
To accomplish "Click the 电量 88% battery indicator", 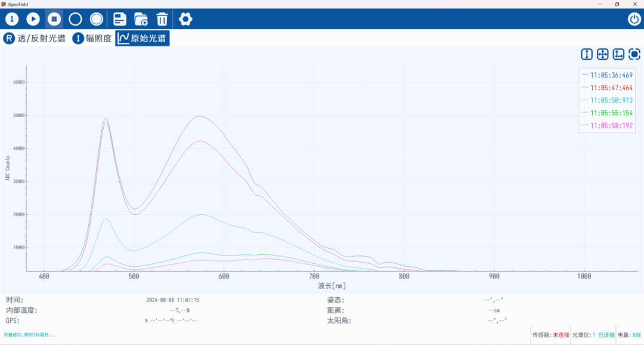I will tap(629, 335).
